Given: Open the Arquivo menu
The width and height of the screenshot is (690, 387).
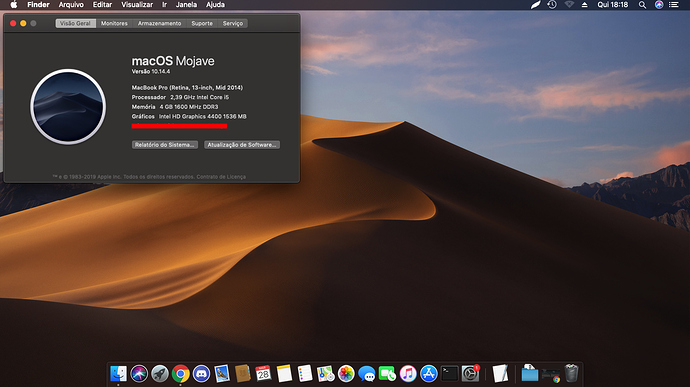Looking at the screenshot, I should (x=71, y=5).
